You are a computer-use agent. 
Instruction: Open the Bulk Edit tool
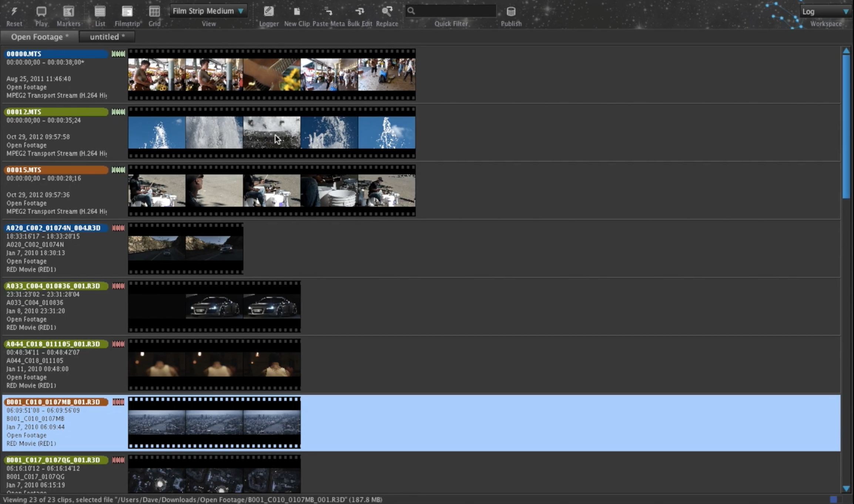[359, 12]
